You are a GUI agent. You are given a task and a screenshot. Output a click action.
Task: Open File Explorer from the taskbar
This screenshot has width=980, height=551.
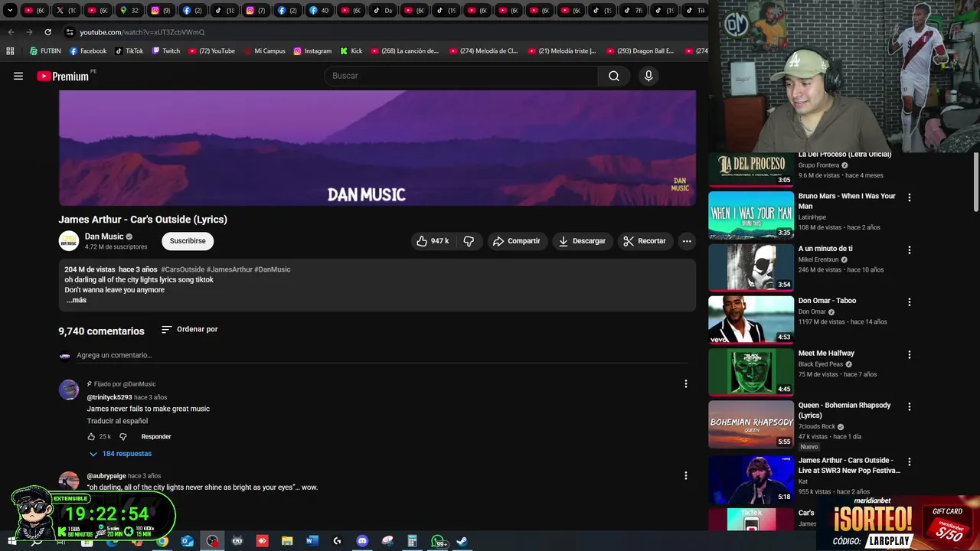pos(287,541)
